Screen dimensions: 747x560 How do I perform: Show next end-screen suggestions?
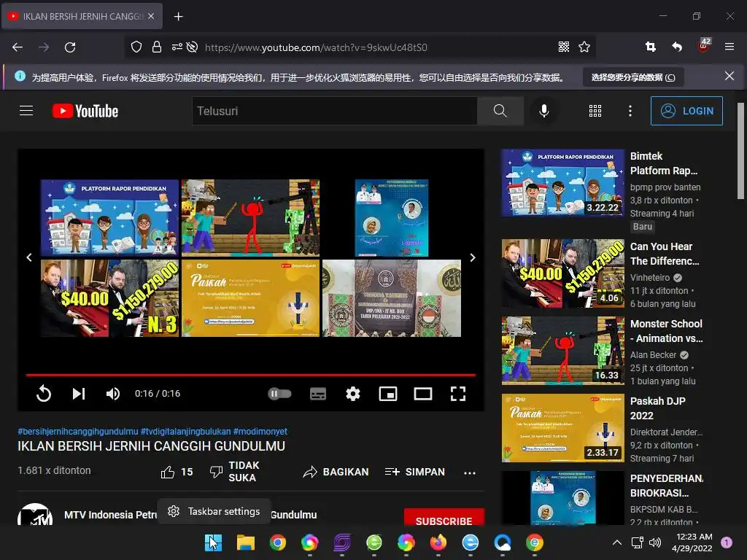pos(473,257)
